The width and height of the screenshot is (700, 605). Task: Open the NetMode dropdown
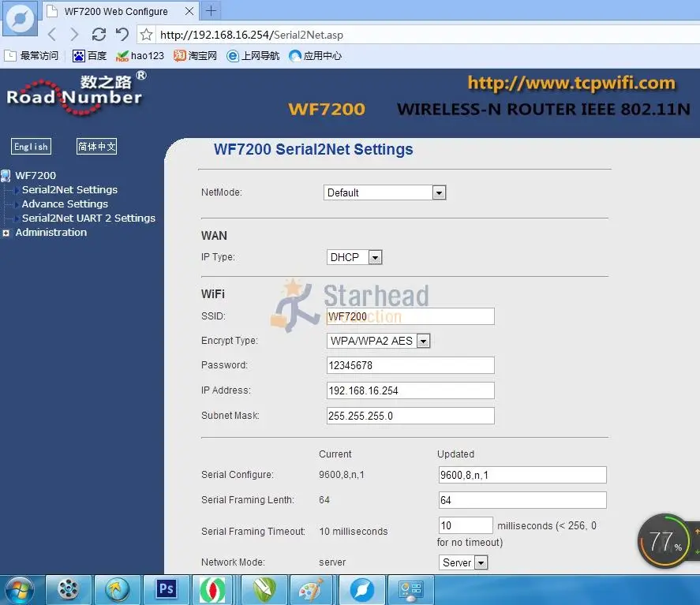click(385, 192)
